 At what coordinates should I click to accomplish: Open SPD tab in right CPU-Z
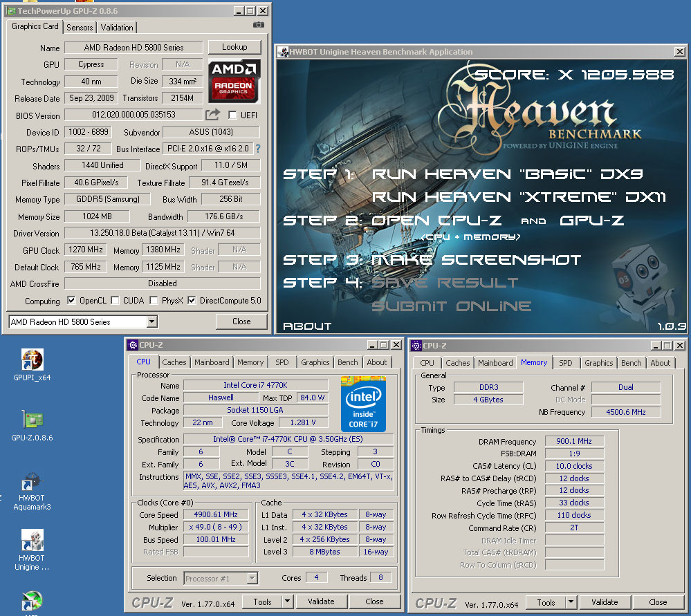pos(566,363)
